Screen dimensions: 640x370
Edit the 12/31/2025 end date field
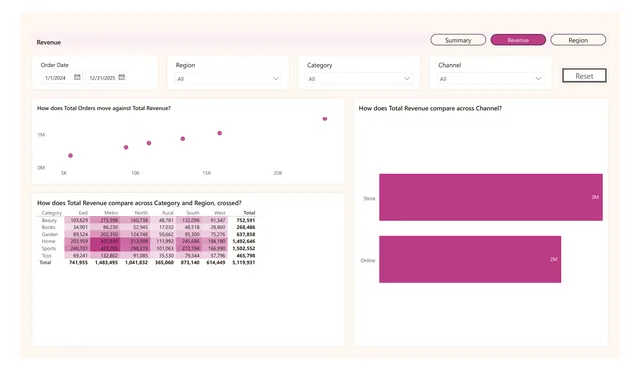pyautogui.click(x=102, y=78)
